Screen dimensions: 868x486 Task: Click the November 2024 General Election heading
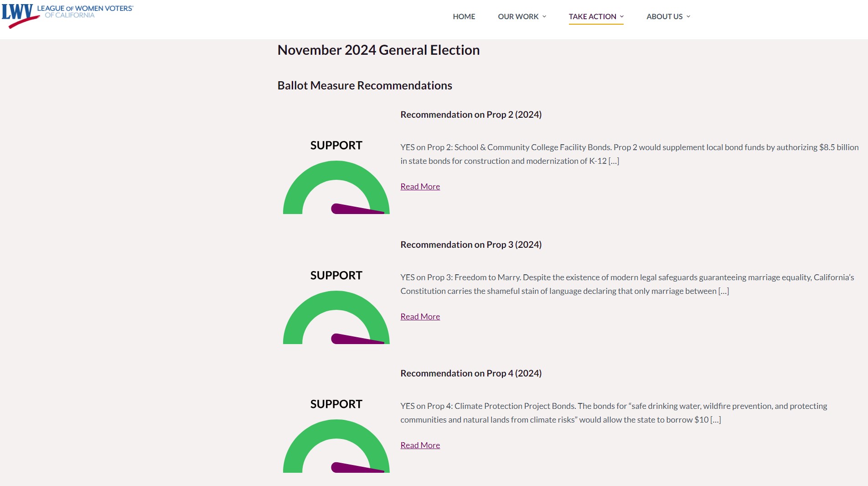[378, 50]
